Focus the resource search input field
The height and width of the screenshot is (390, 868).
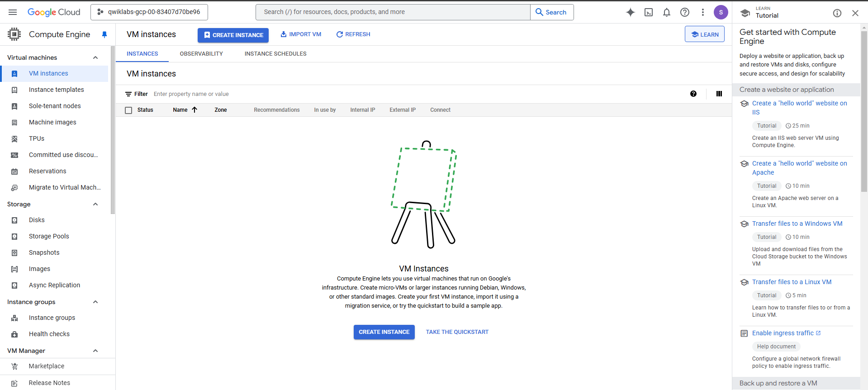(393, 12)
